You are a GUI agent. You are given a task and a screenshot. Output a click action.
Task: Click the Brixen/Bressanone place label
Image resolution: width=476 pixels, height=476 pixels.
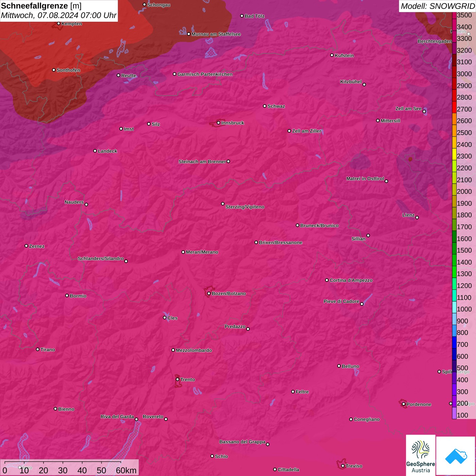click(x=280, y=242)
